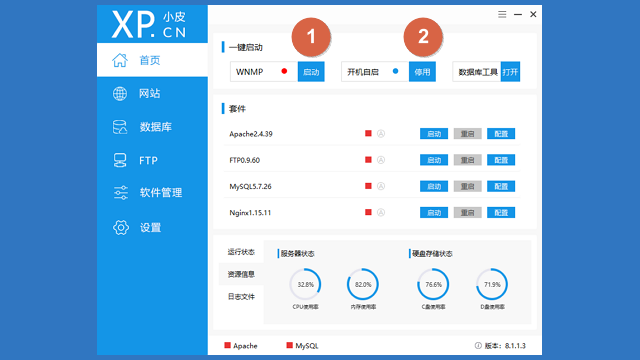Click the database cylinder icon
The image size is (640, 360).
click(x=120, y=127)
